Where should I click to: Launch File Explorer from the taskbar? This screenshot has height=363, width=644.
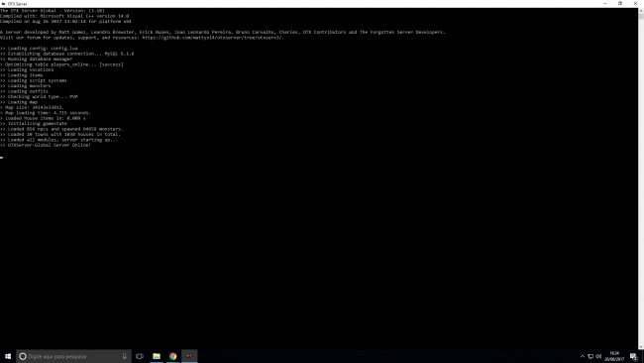pos(157,356)
